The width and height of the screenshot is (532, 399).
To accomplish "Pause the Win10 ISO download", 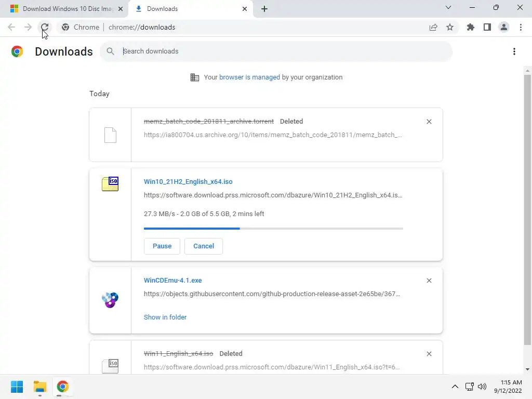I will 162,246.
